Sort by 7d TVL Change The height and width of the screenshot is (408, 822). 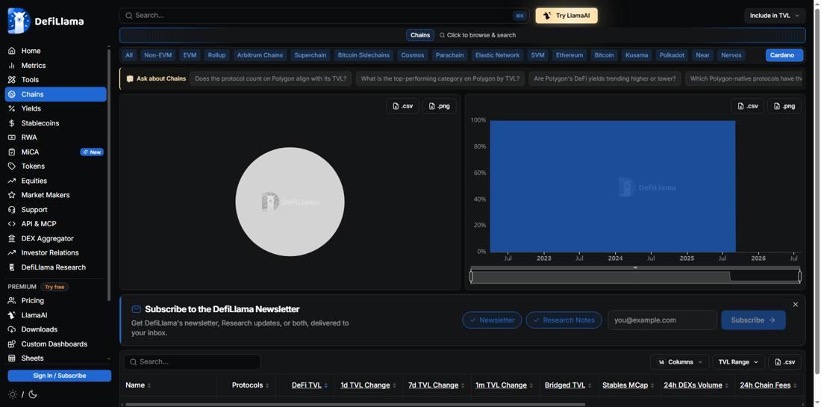[x=436, y=385]
